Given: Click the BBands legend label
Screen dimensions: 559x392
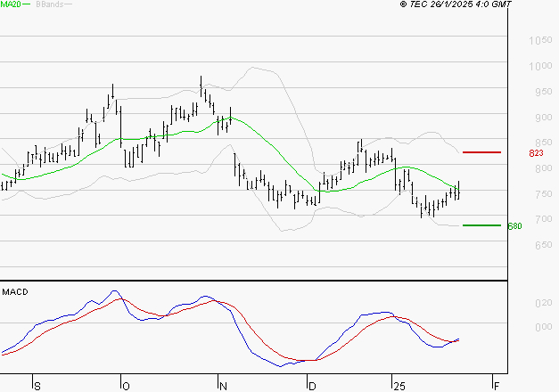Looking at the screenshot, I should 50,4.
